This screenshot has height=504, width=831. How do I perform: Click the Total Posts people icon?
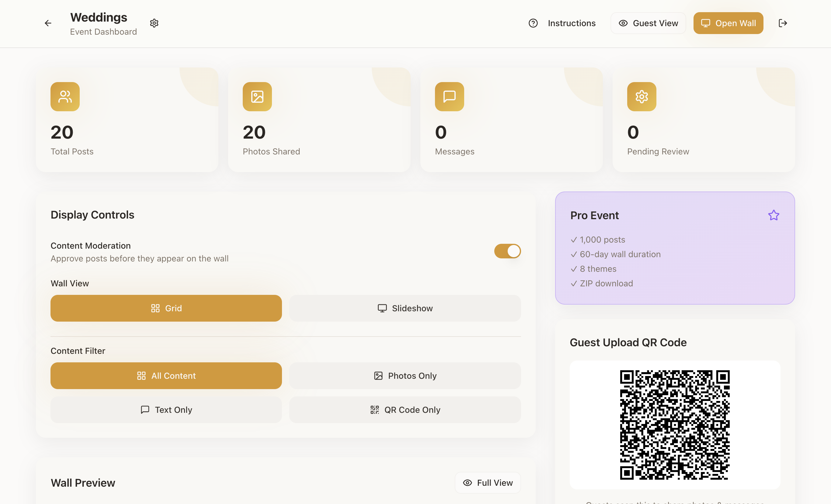click(65, 97)
